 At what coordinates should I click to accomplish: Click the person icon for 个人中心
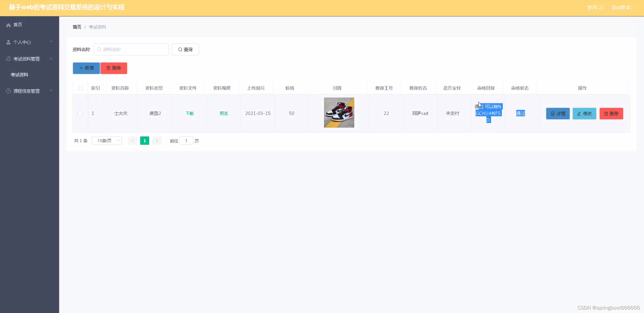8,42
